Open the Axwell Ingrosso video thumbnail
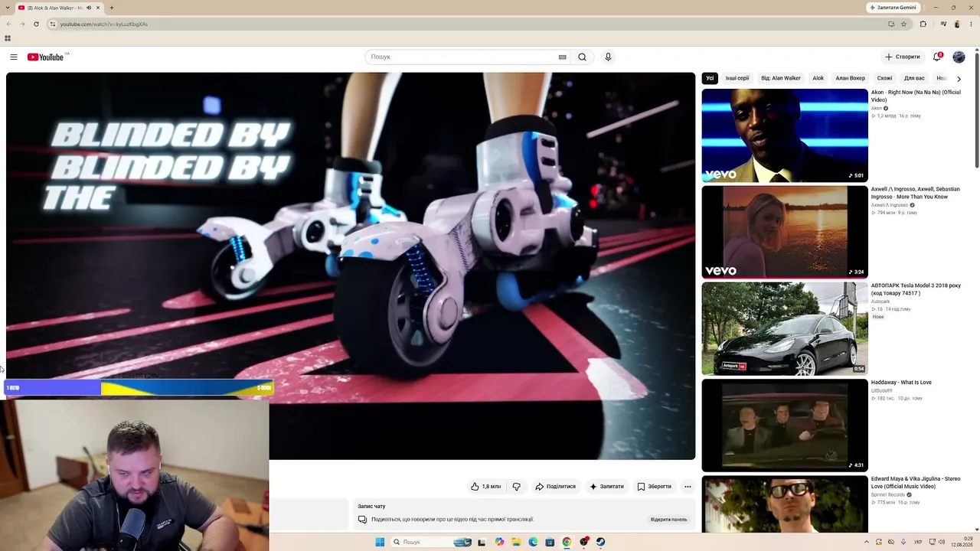The image size is (980, 551). (785, 232)
